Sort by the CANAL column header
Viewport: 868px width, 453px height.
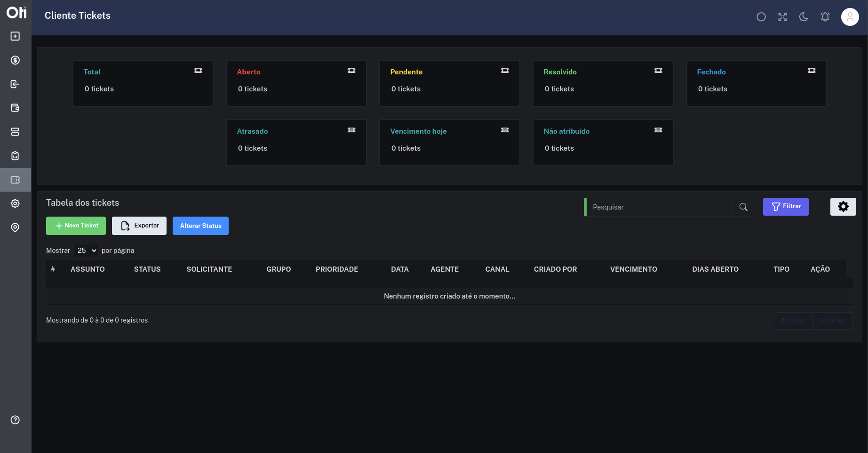tap(497, 269)
